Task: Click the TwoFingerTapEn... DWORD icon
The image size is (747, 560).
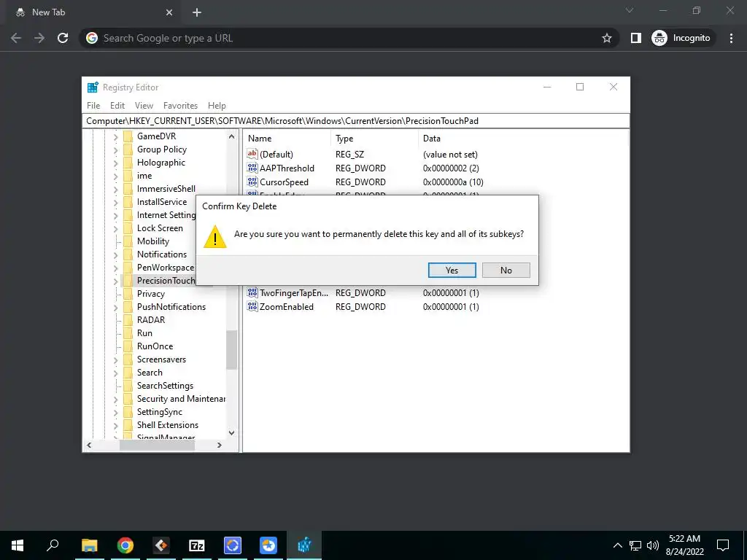Action: click(252, 292)
